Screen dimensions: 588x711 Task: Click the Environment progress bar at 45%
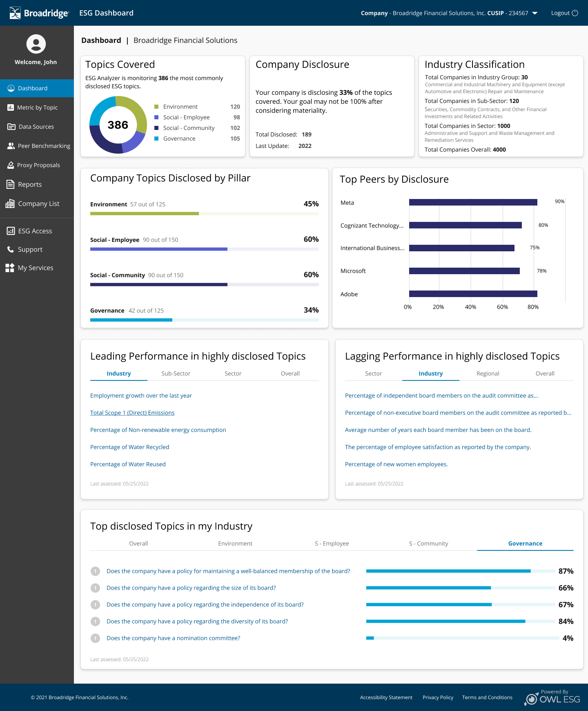pos(205,214)
